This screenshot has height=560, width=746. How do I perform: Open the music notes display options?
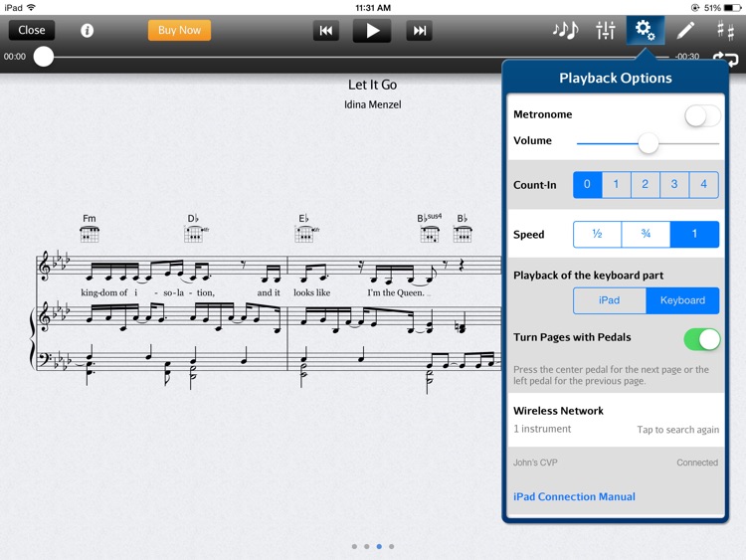point(565,30)
